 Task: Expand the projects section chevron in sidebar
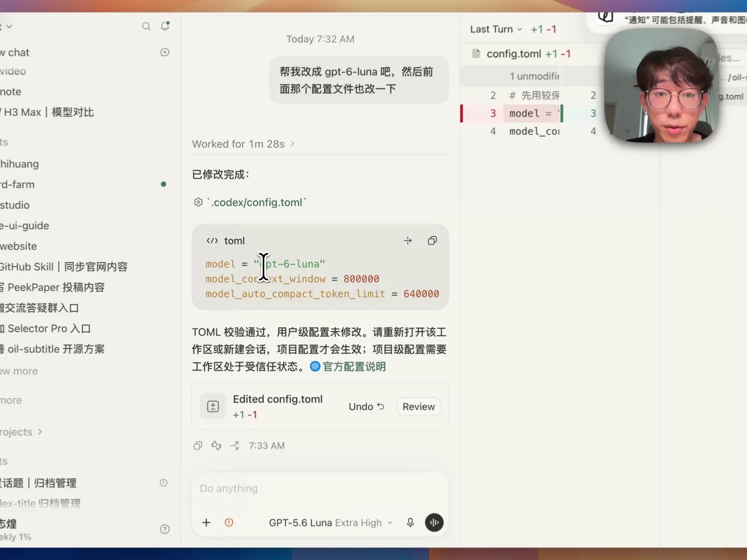tap(40, 432)
